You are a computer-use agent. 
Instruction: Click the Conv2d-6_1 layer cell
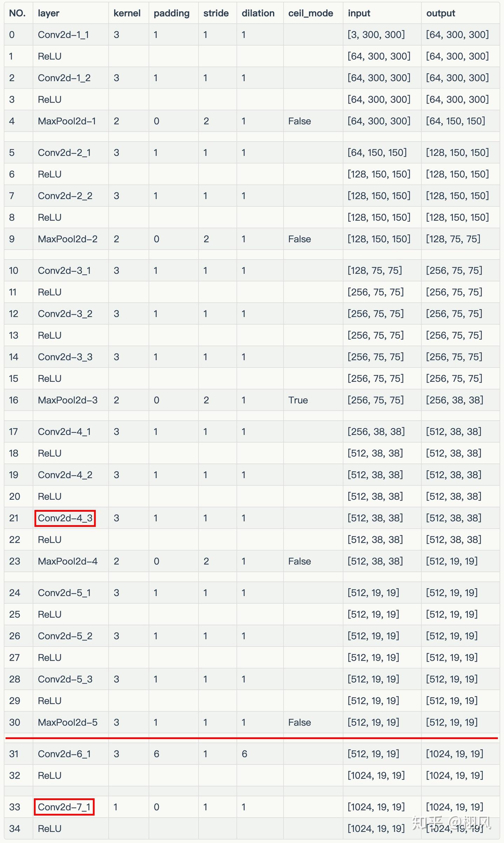(64, 754)
